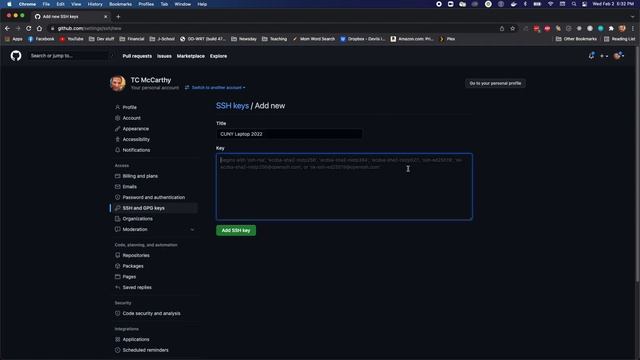Open Explore in header
Viewport: 640px width, 360px height.
(218, 56)
